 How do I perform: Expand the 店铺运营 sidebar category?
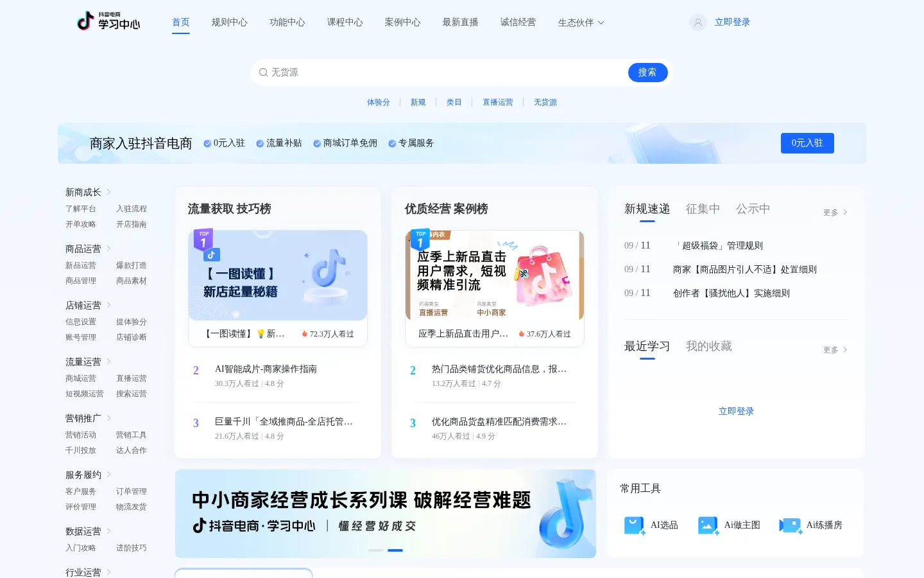point(89,305)
